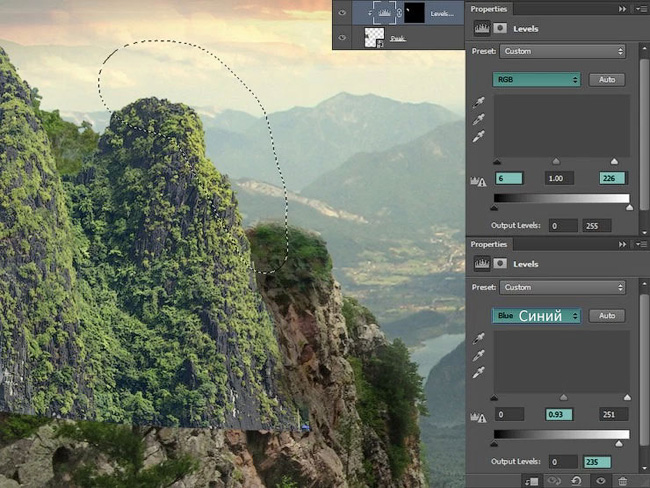Open the panel flyout menu beside double arrows

coord(642,9)
